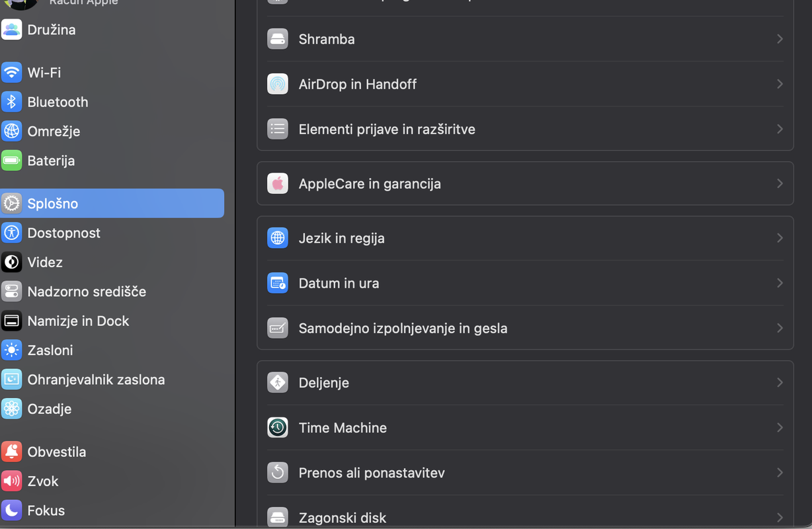812x529 pixels.
Task: Open AirDrop in Handoff via chevron
Action: click(780, 84)
